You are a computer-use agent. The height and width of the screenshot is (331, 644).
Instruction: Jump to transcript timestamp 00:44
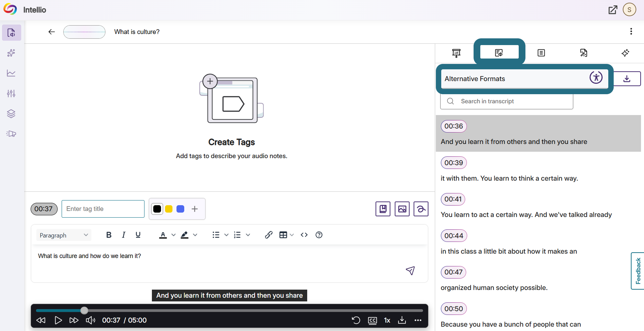point(454,236)
